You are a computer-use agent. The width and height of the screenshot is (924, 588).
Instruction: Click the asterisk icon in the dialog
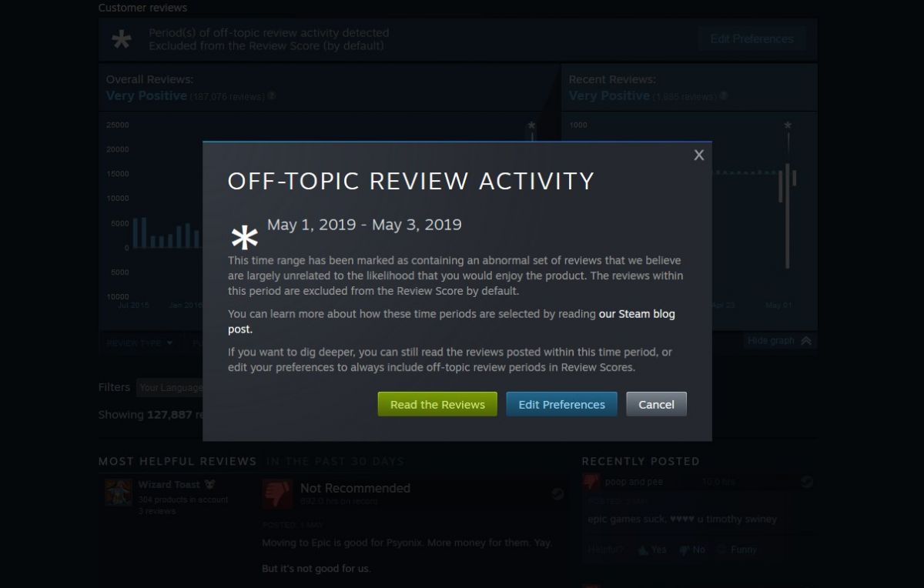point(245,239)
